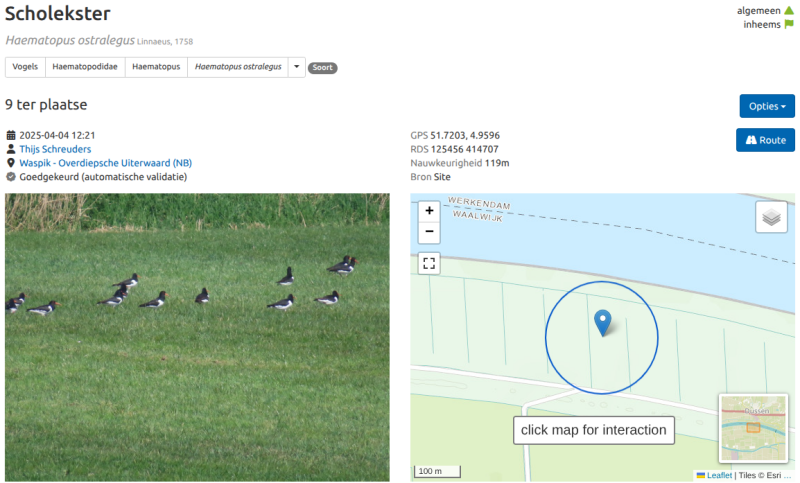Image resolution: width=800 pixels, height=483 pixels.
Task: Select Vogels in the taxonomy breadcrumb
Action: [x=26, y=67]
